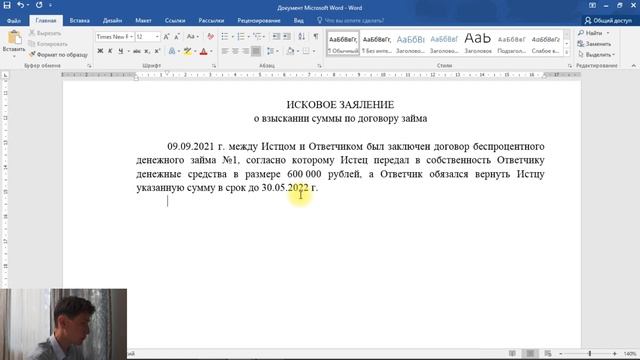Select the Обычный style
This screenshot has width=640, height=360.
(x=343, y=43)
